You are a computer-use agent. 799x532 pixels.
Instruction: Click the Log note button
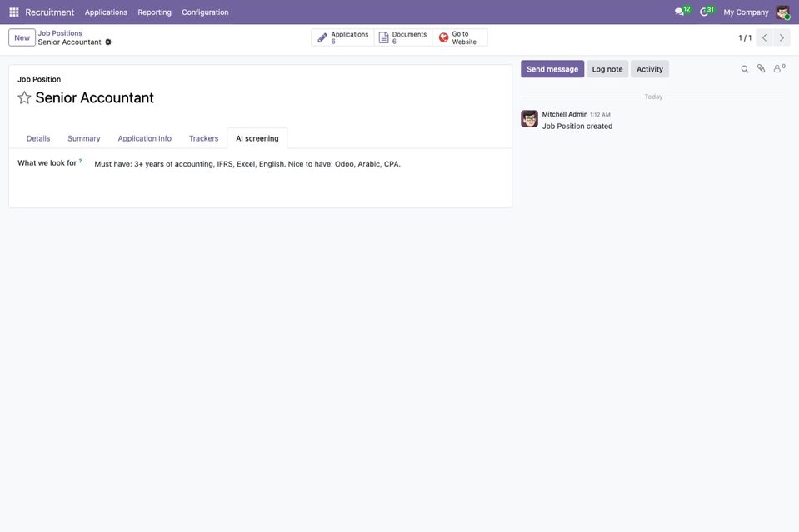[x=607, y=69]
